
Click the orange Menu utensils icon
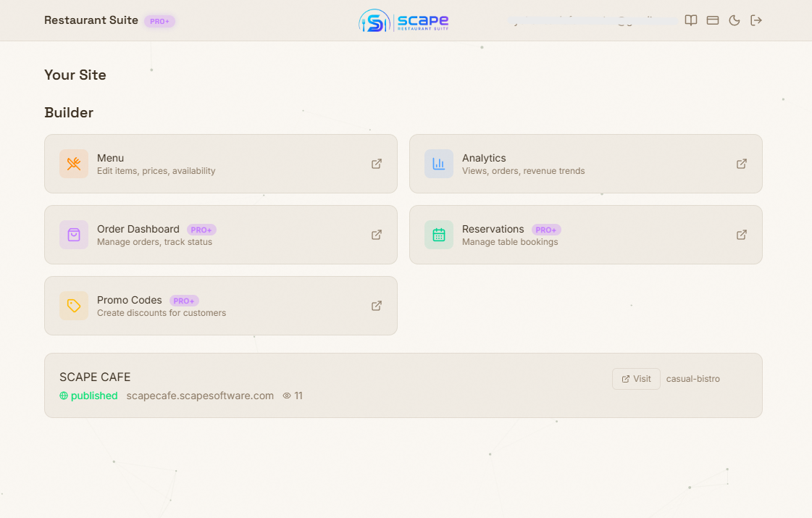[74, 164]
